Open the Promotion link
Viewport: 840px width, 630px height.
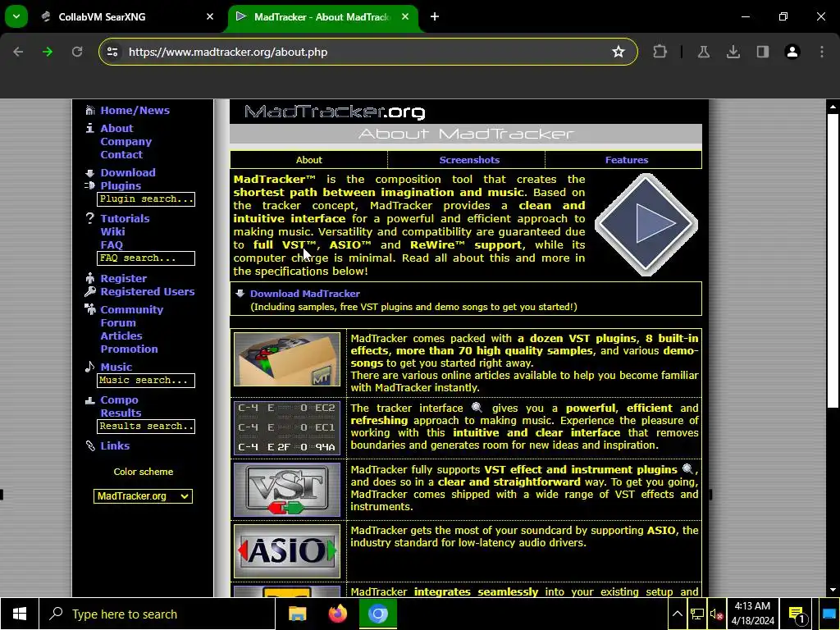click(x=129, y=349)
